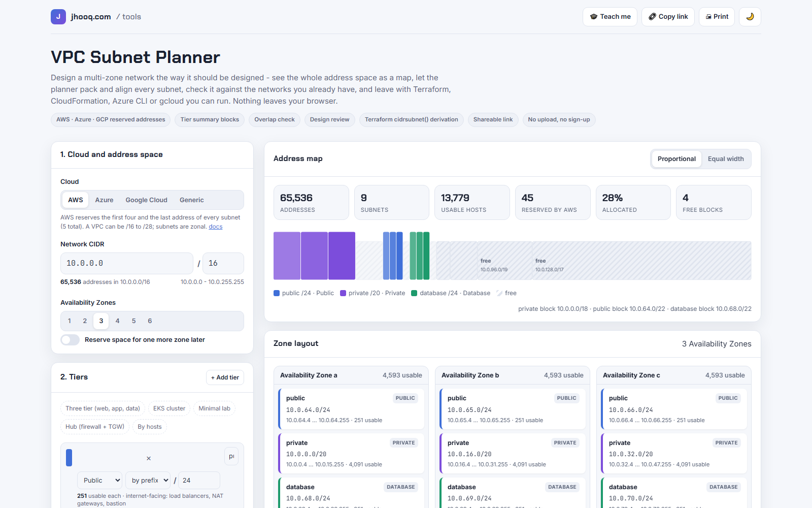Select the AWS cloud tab

[x=76, y=200]
